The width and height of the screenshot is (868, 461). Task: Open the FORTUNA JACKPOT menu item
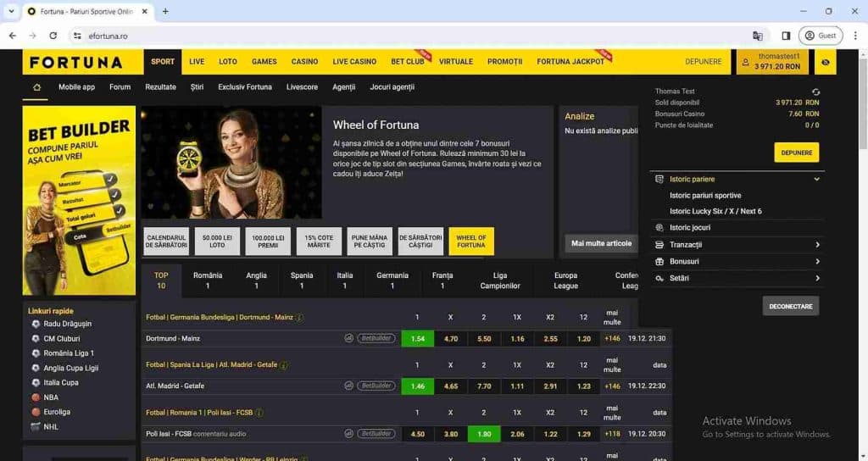click(570, 62)
